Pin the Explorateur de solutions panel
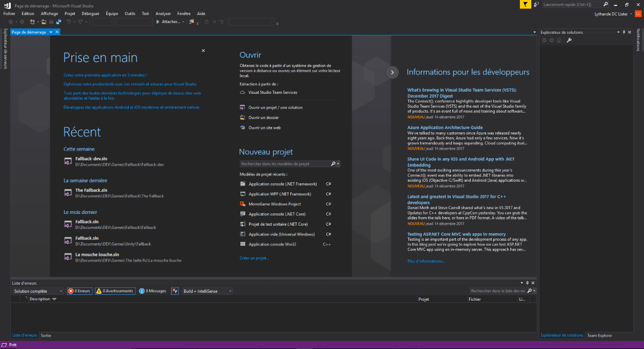 pos(624,32)
